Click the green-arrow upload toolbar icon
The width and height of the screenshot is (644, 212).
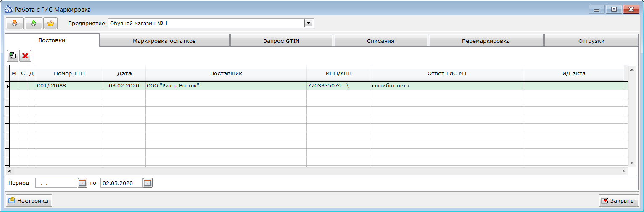click(x=33, y=24)
